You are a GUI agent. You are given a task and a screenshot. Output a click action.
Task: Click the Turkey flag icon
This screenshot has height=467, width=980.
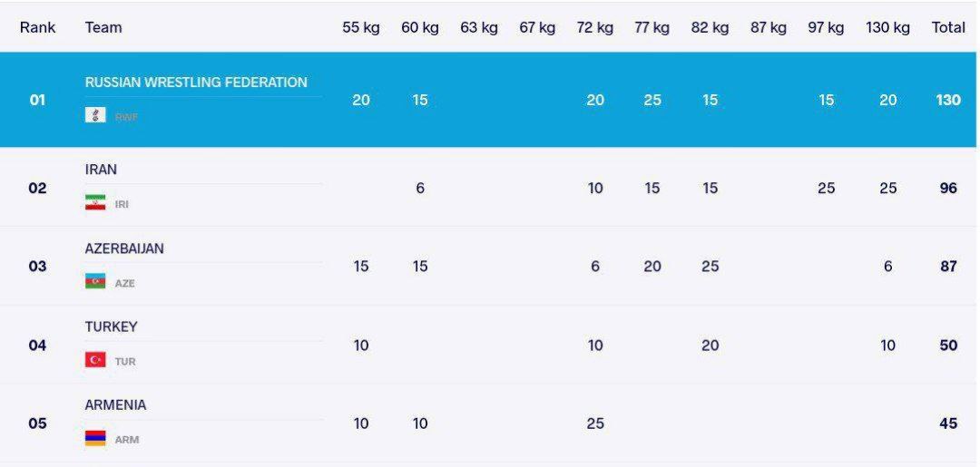pos(95,360)
